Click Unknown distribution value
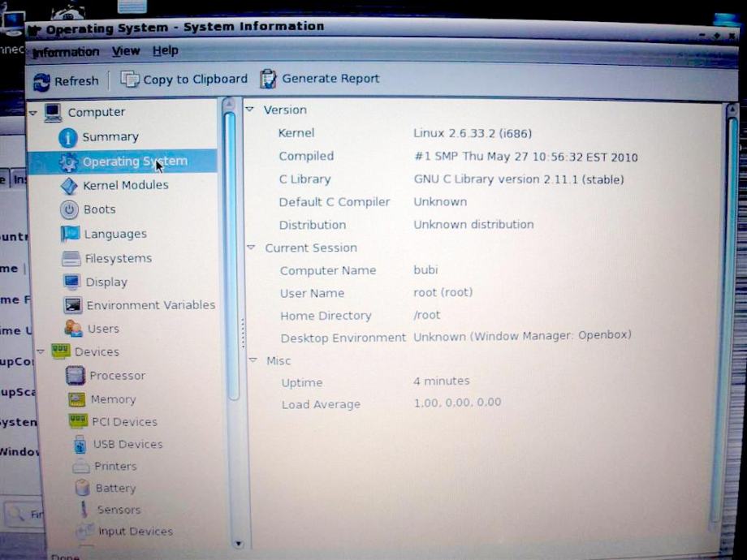 [x=473, y=225]
